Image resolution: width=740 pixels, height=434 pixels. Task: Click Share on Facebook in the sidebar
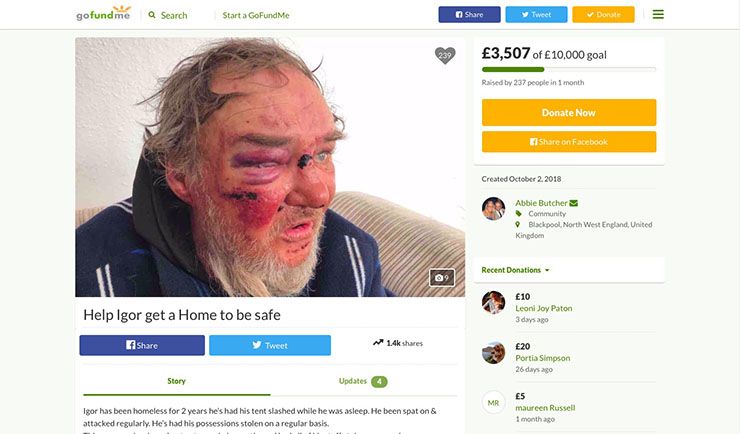569,142
